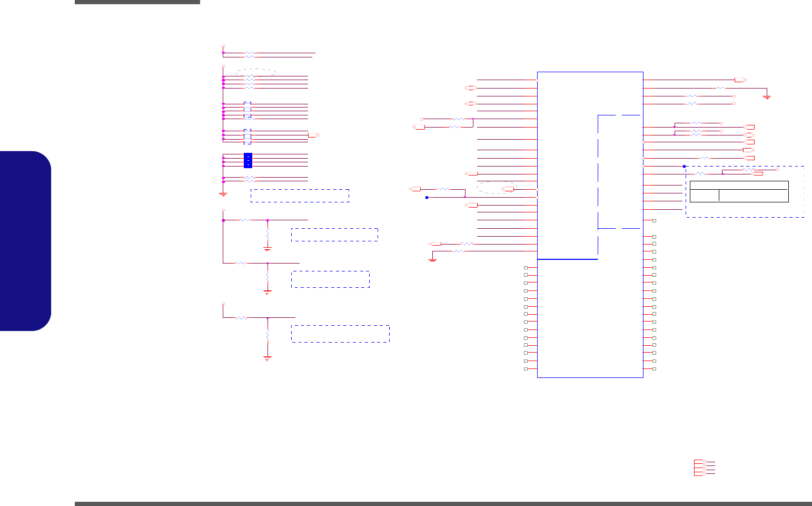The height and width of the screenshot is (506, 812).
Task: Click the dark blue side tab at left edge
Action: point(26,241)
